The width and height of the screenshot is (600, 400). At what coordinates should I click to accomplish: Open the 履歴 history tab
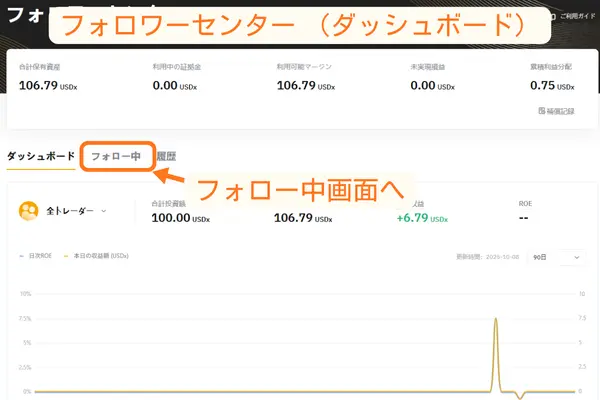(x=167, y=157)
